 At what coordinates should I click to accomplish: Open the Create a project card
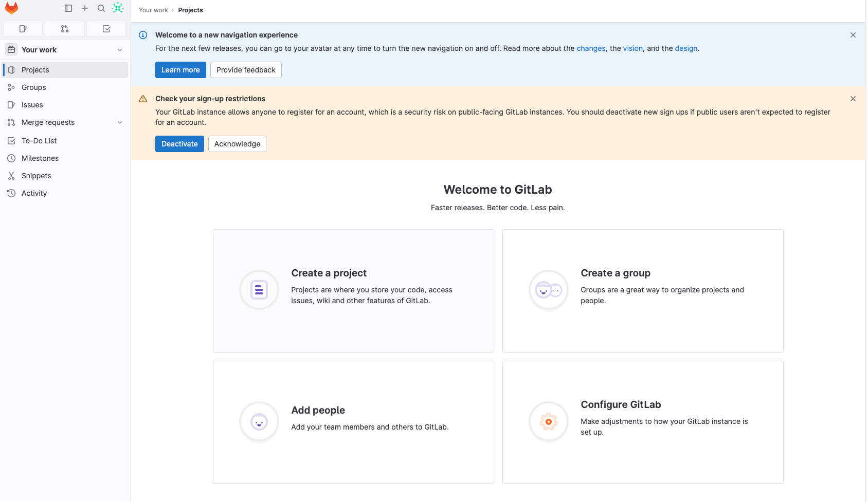[x=353, y=291]
